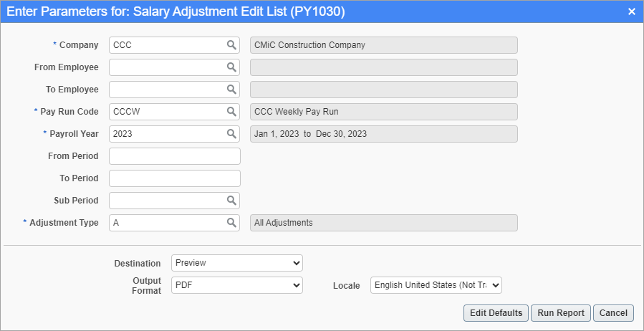Image resolution: width=644 pixels, height=331 pixels.
Task: Click the Payroll Year label
Action: (74, 133)
